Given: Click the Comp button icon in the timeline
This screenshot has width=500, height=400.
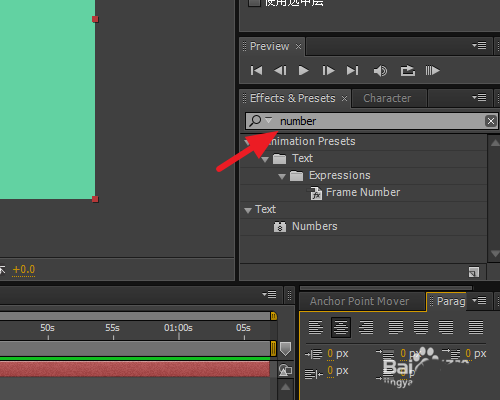Looking at the screenshot, I should click(x=285, y=370).
